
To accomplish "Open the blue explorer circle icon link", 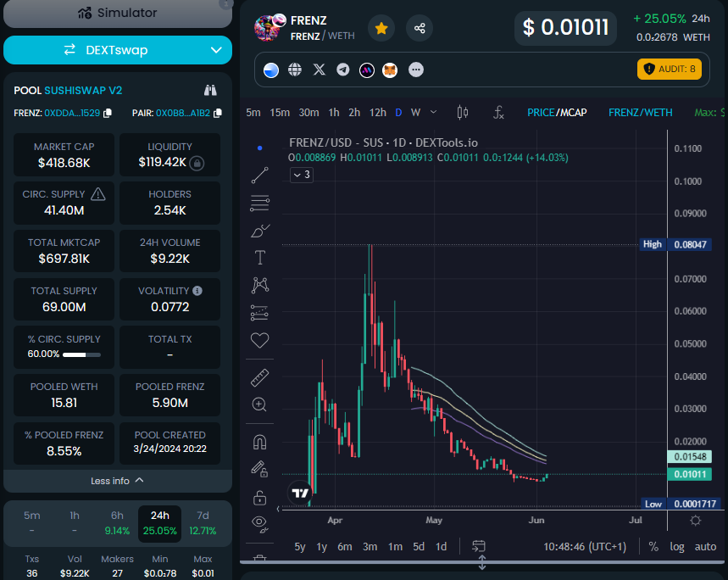I will (x=271, y=70).
